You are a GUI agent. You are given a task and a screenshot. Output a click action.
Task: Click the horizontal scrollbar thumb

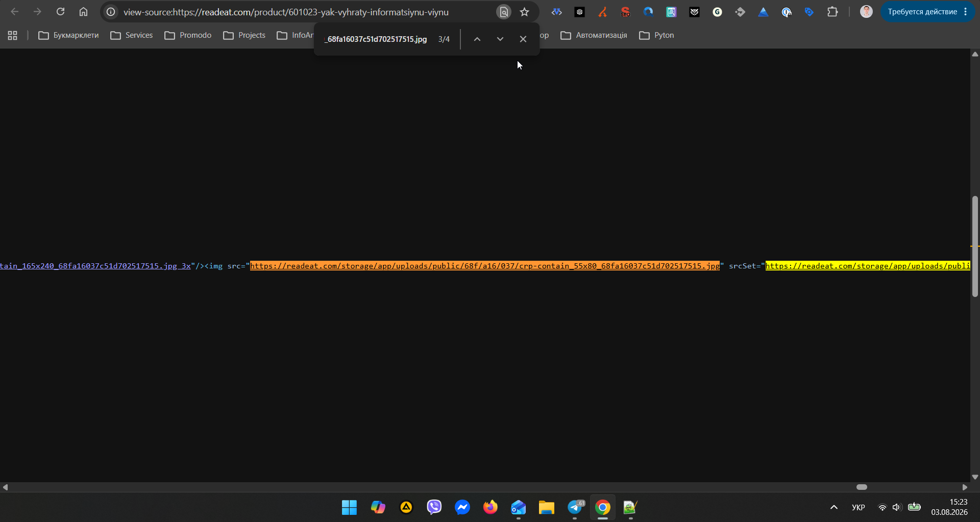point(862,487)
